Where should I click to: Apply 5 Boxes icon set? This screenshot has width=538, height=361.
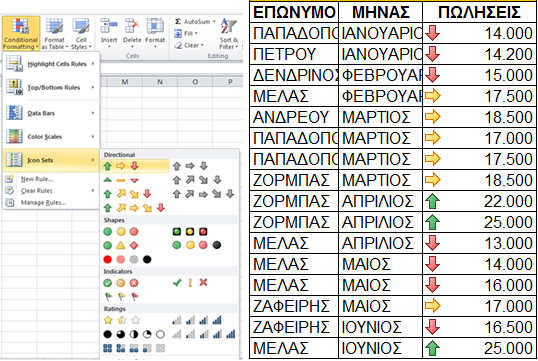pyautogui.click(x=134, y=348)
